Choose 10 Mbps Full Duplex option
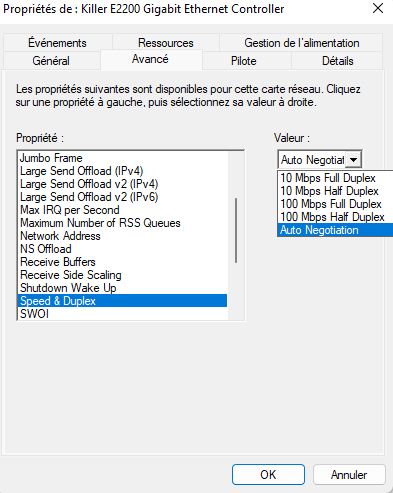 335,178
